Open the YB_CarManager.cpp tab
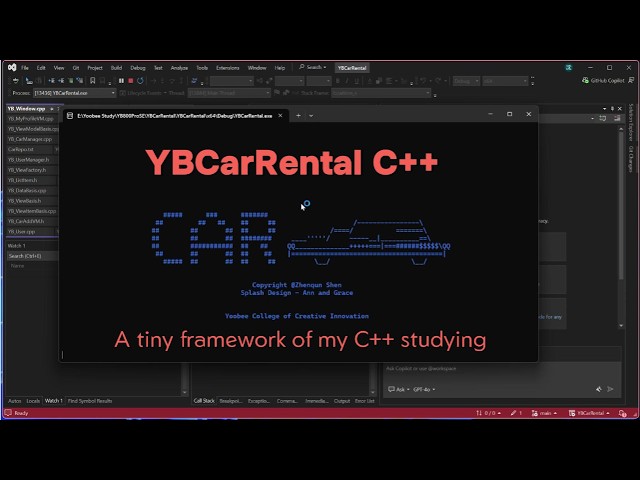The height and width of the screenshot is (480, 640). (x=30, y=139)
